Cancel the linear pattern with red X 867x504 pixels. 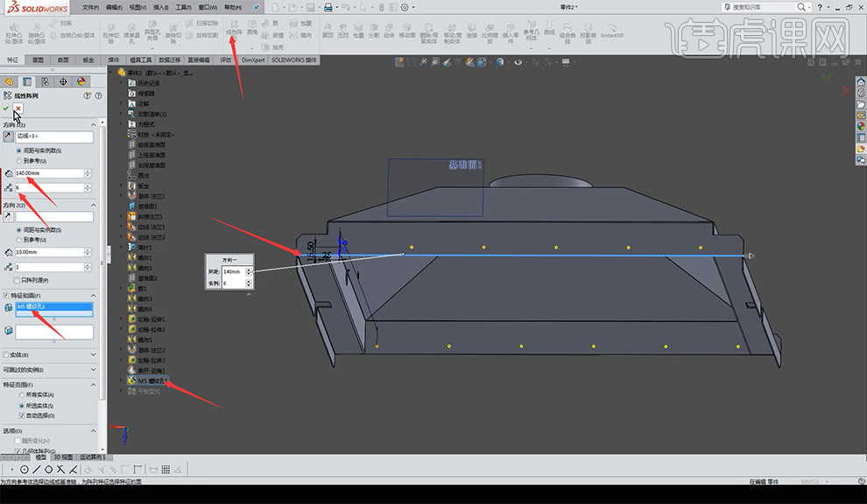pos(18,108)
